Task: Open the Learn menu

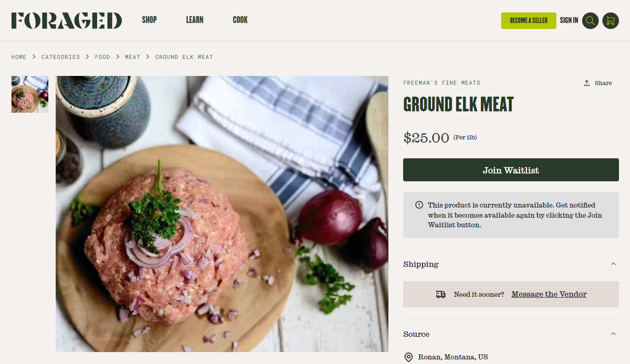Action: click(195, 20)
